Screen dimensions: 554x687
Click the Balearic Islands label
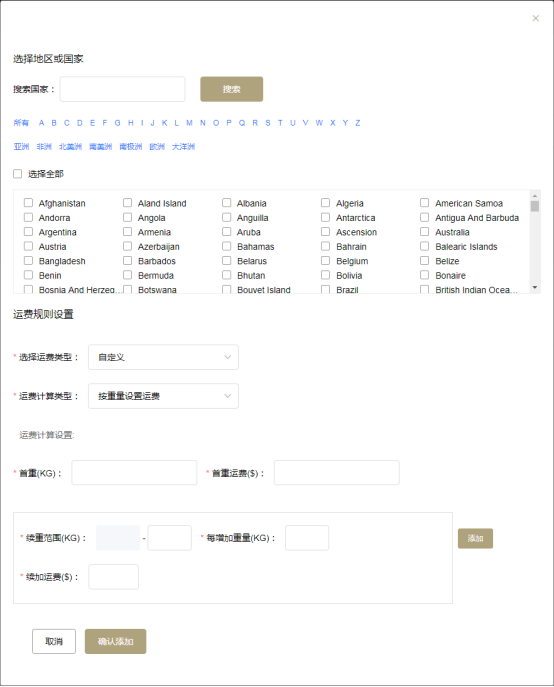[x=466, y=247]
